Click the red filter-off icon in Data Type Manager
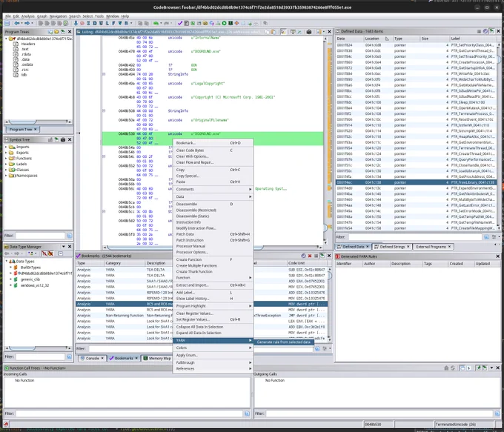The width and height of the screenshot is (504, 432). pos(44,253)
